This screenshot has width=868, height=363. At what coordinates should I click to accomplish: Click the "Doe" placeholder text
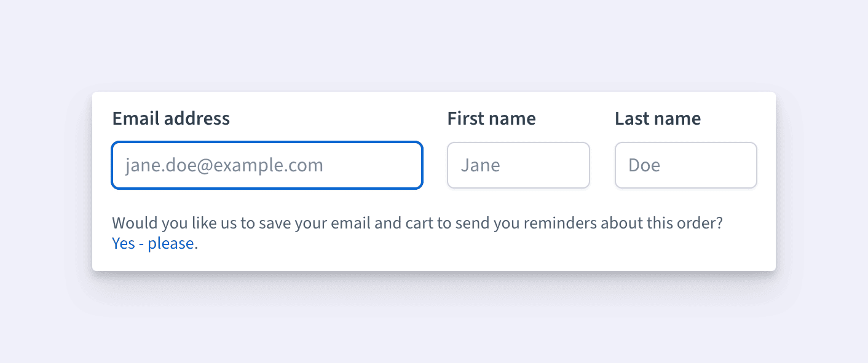(x=644, y=165)
